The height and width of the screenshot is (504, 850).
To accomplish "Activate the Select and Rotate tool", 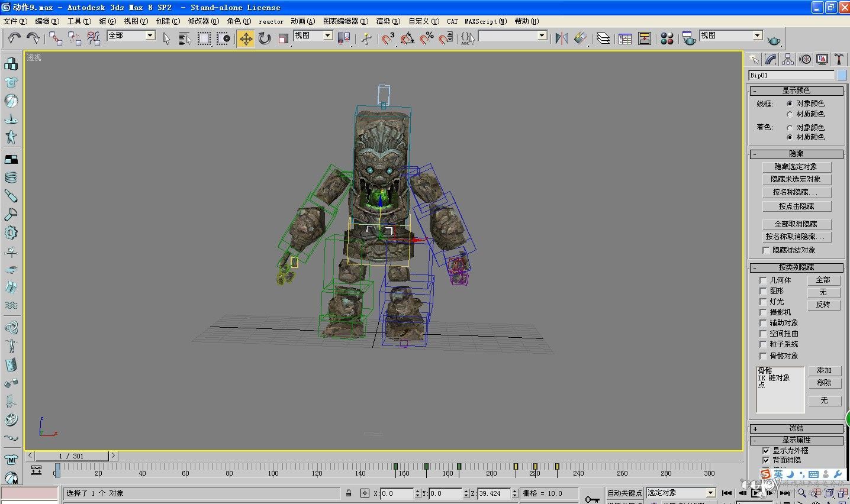I will click(x=265, y=38).
